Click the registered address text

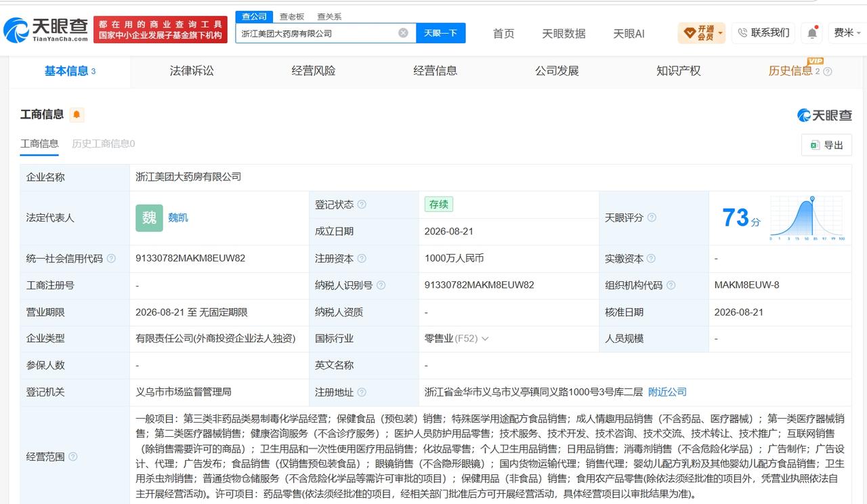(x=533, y=392)
